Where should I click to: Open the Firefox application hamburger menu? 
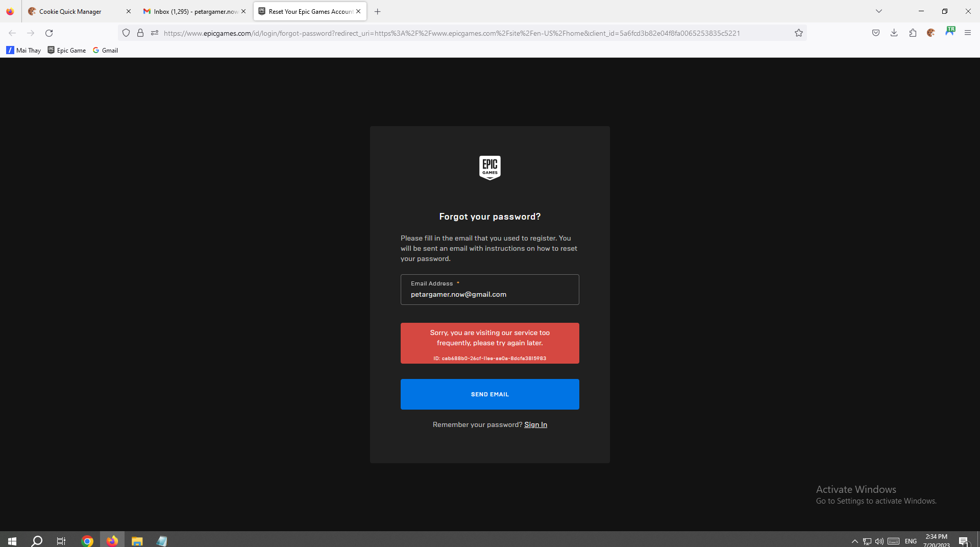(x=968, y=33)
